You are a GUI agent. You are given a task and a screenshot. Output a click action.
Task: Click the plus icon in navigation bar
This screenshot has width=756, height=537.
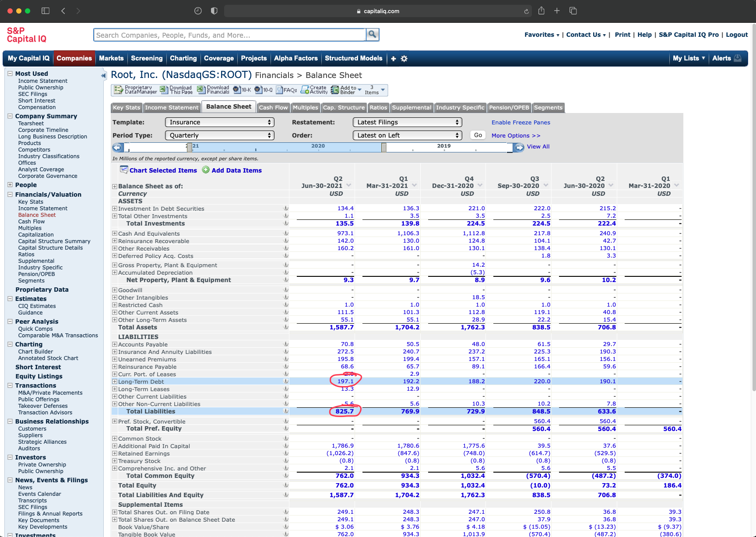[394, 59]
